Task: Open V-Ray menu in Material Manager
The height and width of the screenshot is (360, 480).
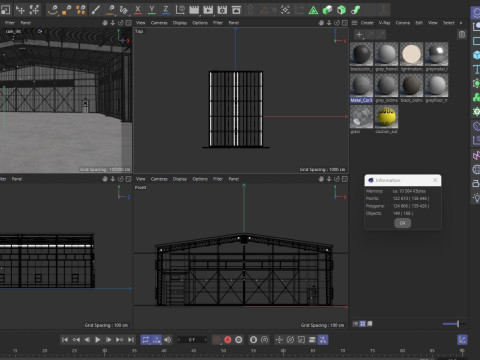Action: coord(384,23)
